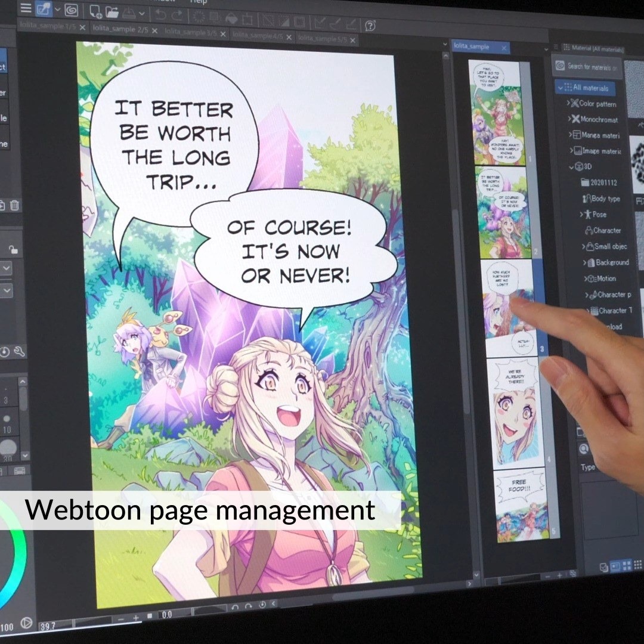Click the Open file folder icon
The image size is (644, 644).
coord(112,13)
